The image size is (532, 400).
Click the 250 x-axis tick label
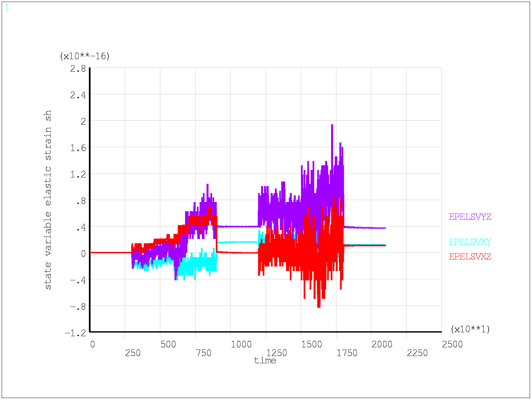pos(133,353)
